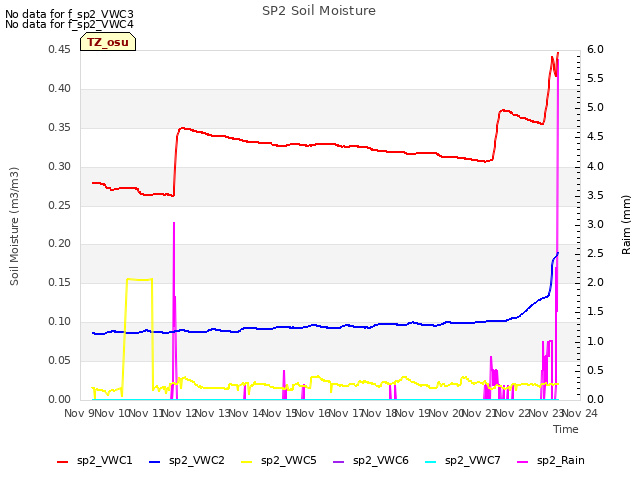Click the magenta sp2_Rain legend swatch

pos(522,462)
